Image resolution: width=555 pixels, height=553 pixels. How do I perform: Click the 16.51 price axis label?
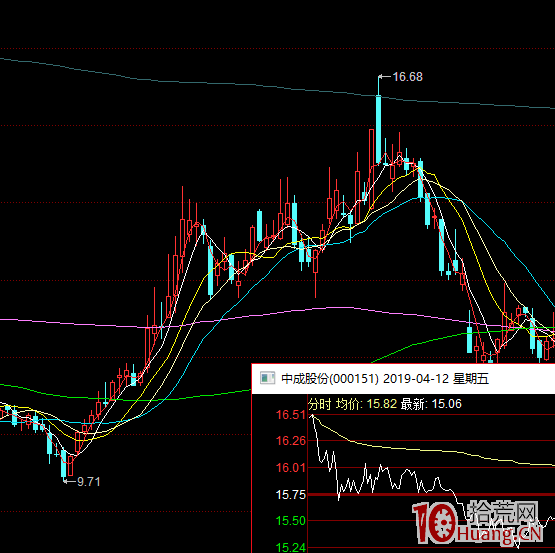pos(290,415)
